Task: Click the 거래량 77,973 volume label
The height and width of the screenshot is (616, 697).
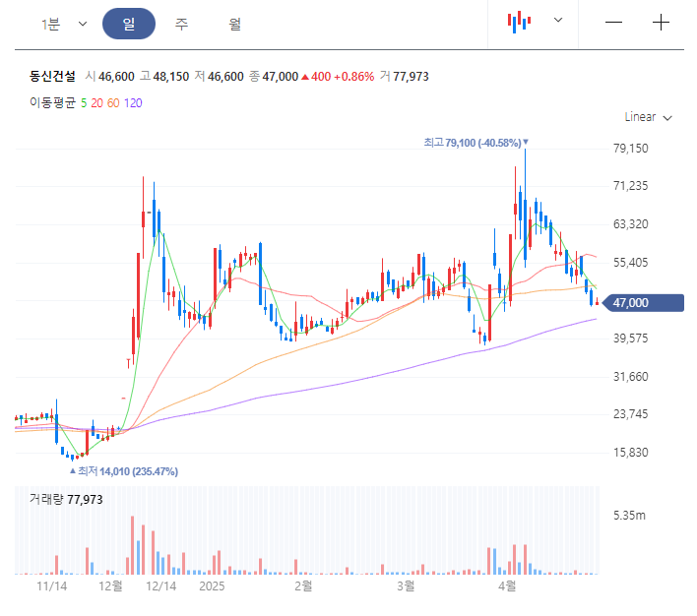Action: tap(66, 499)
